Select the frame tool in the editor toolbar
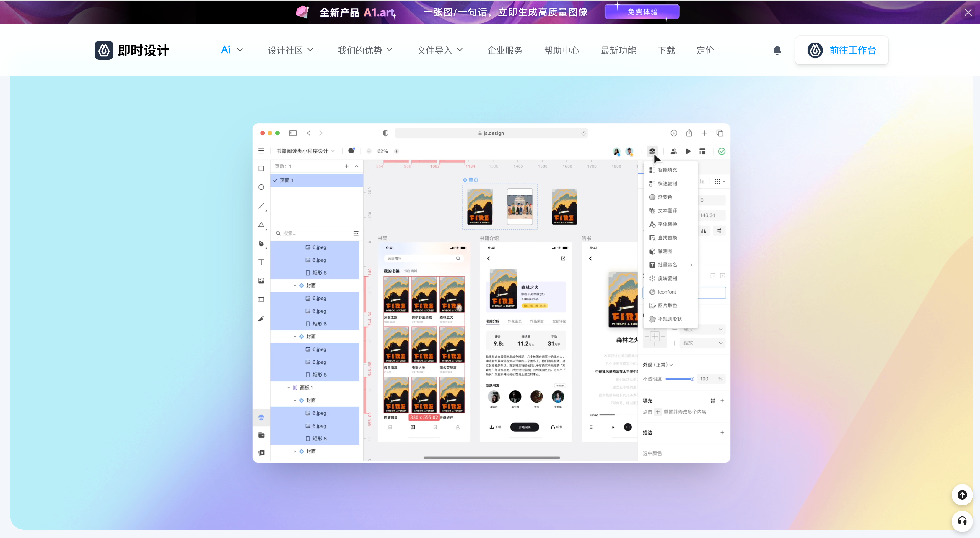This screenshot has height=538, width=980. [x=261, y=168]
